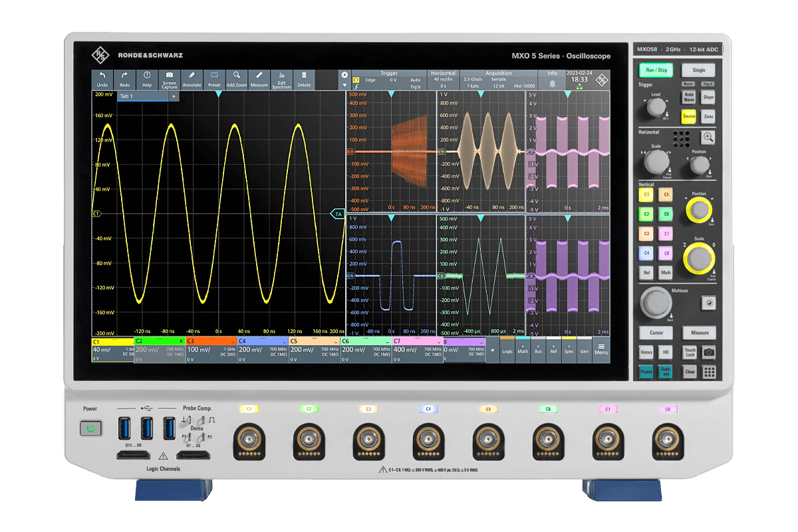The width and height of the screenshot is (798, 532).
Task: Toggle the pink C7 vertical channel button
Action: [x=666, y=234]
